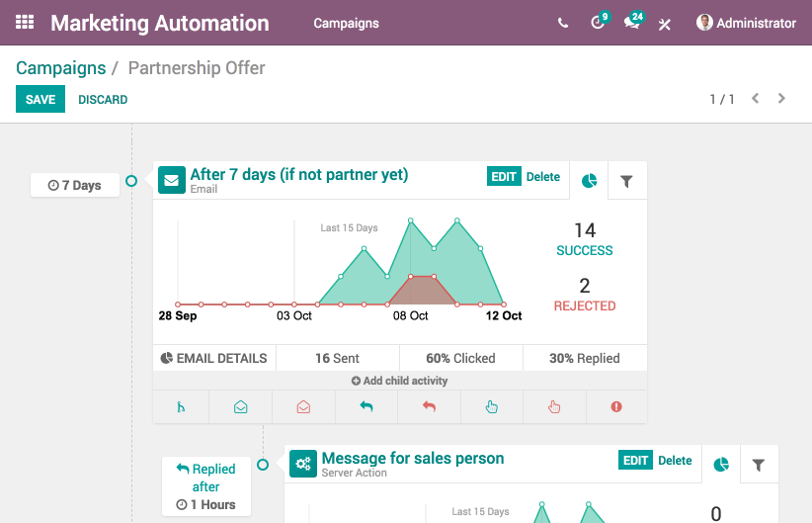The image size is (812, 523).
Task: Edit the After 7 days activity
Action: pos(504,176)
